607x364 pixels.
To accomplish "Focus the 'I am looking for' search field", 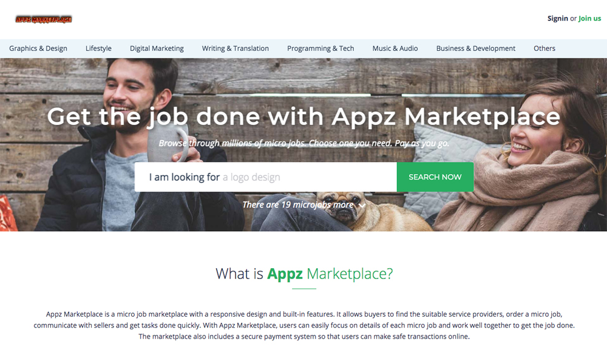I will [x=266, y=177].
